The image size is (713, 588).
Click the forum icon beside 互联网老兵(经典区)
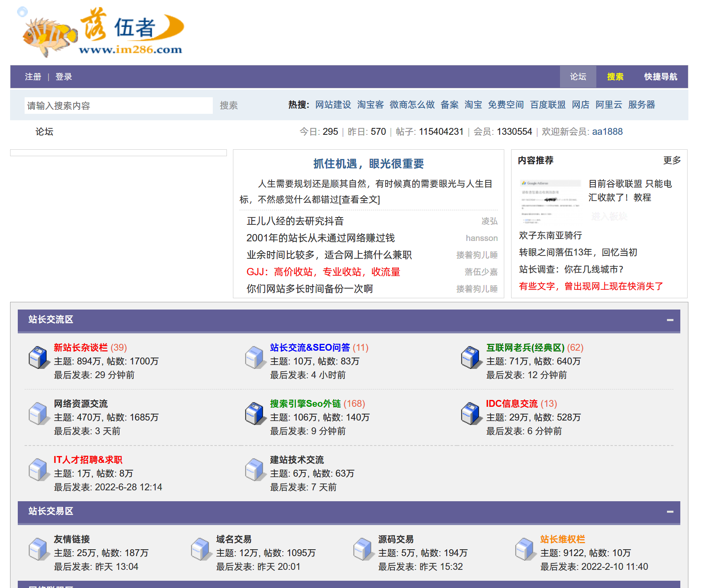pos(470,358)
